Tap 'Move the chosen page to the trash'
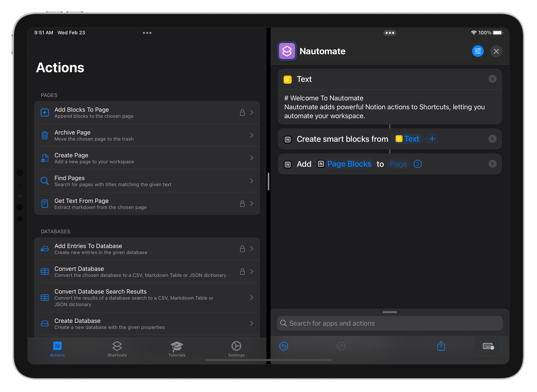The image size is (537, 392). 94,139
